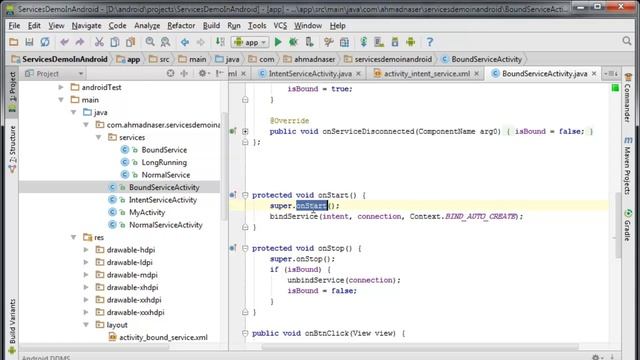640x360 pixels.
Task: Collapse the onStart method fold marker
Action: pyautogui.click(x=245, y=195)
